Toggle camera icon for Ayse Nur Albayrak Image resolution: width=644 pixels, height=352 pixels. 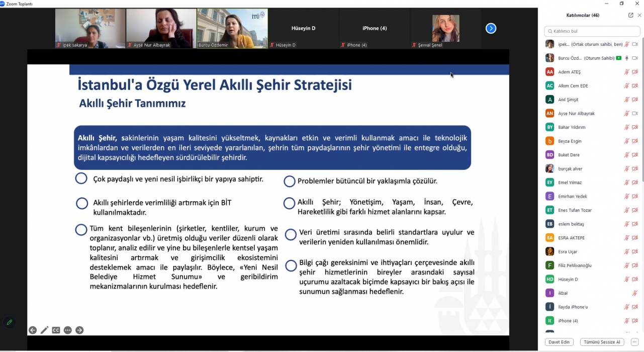point(635,114)
